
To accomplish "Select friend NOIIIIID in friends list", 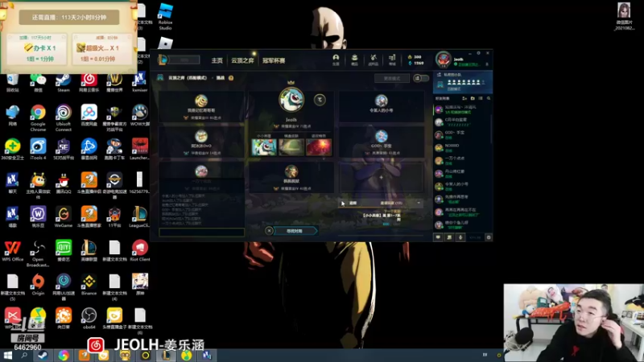I will pyautogui.click(x=461, y=148).
